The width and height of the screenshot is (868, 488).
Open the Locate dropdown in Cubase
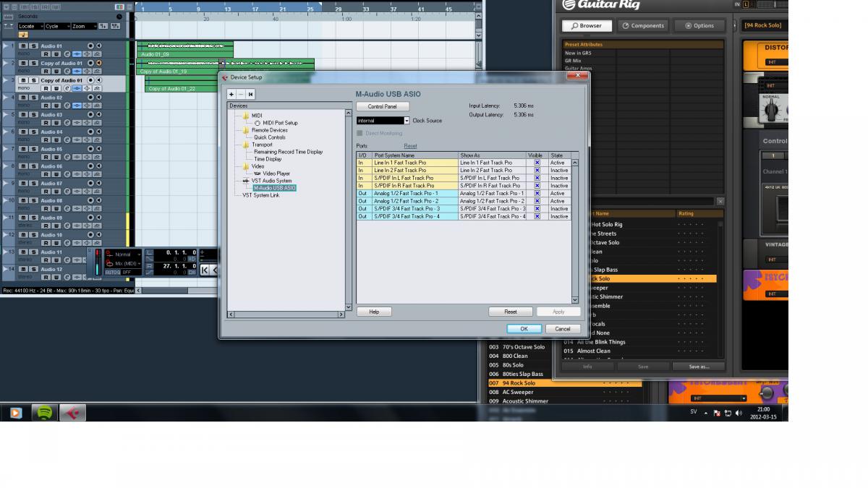[x=30, y=26]
